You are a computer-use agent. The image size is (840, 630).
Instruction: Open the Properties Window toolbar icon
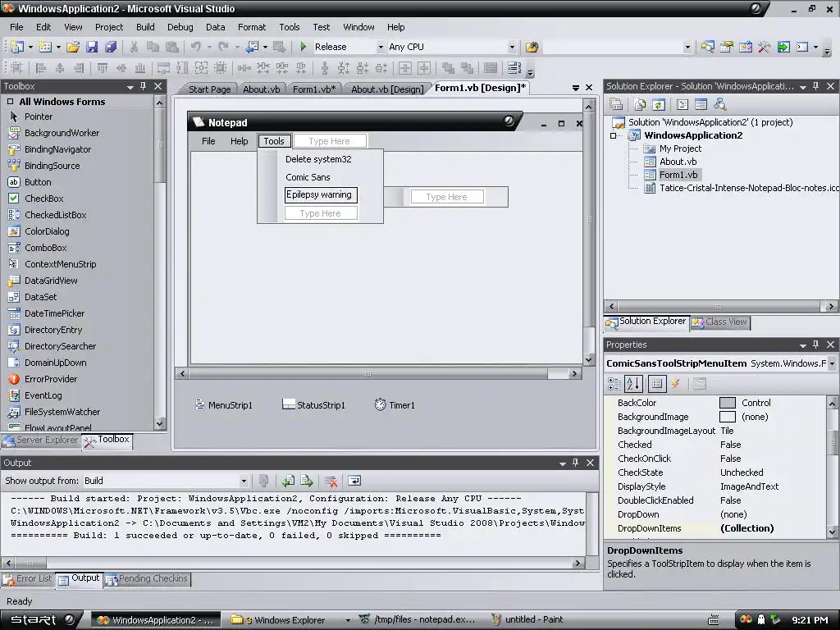click(727, 47)
